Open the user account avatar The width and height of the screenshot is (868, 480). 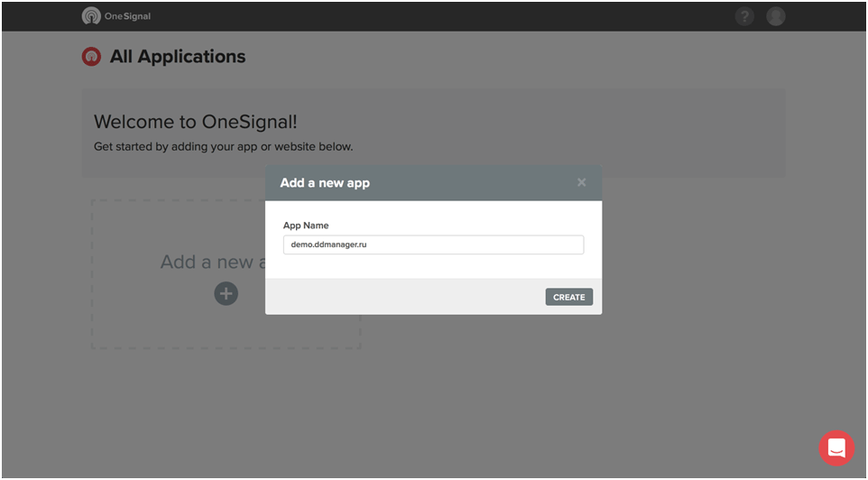[x=776, y=16]
